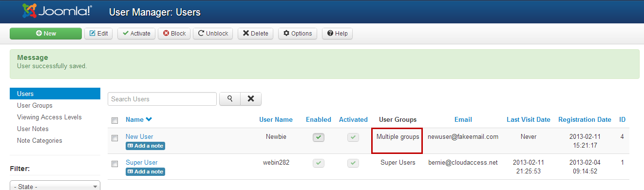Focus the Search Users field
Image resolution: width=644 pixels, height=190 pixels.
click(162, 99)
